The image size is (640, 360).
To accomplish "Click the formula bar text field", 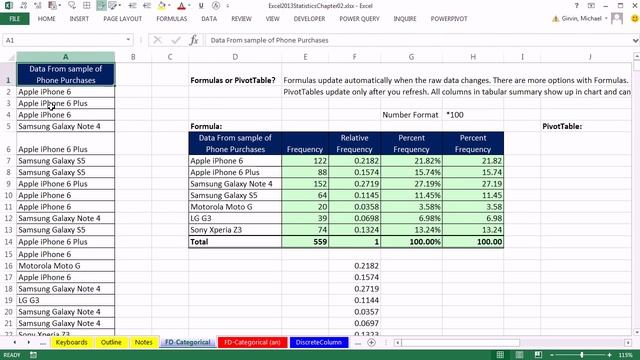I will (x=418, y=40).
